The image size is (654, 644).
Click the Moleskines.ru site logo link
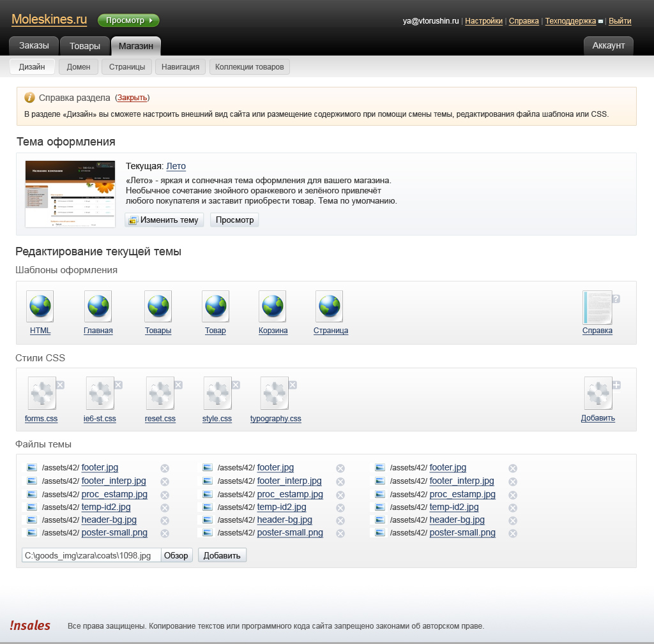click(49, 19)
